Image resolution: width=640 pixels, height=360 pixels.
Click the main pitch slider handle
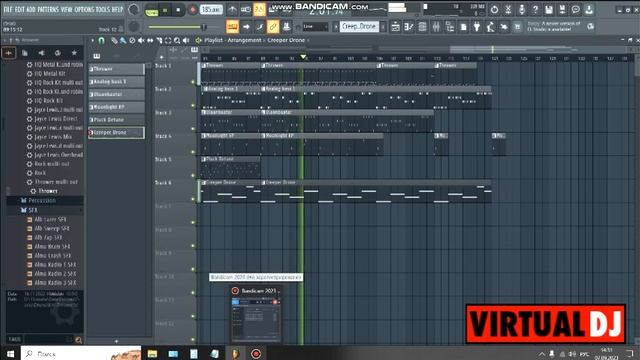click(x=204, y=27)
